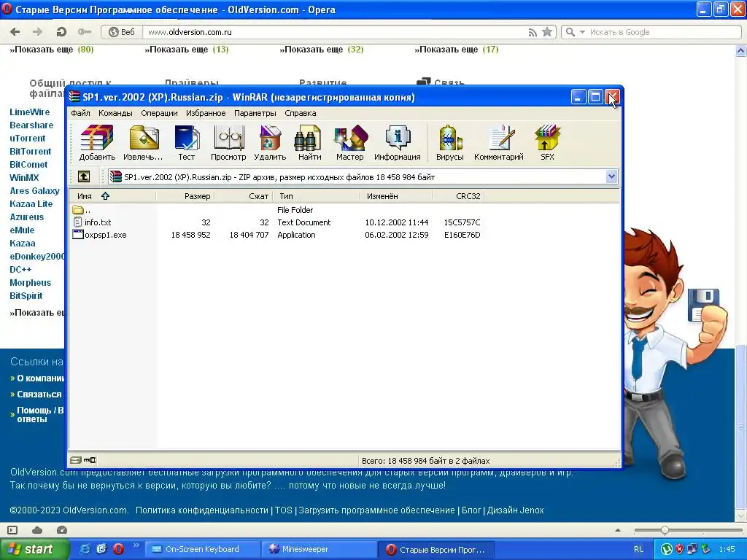Screen dimensions: 747x560
Task: Open the archive path dropdown
Action: (x=612, y=176)
